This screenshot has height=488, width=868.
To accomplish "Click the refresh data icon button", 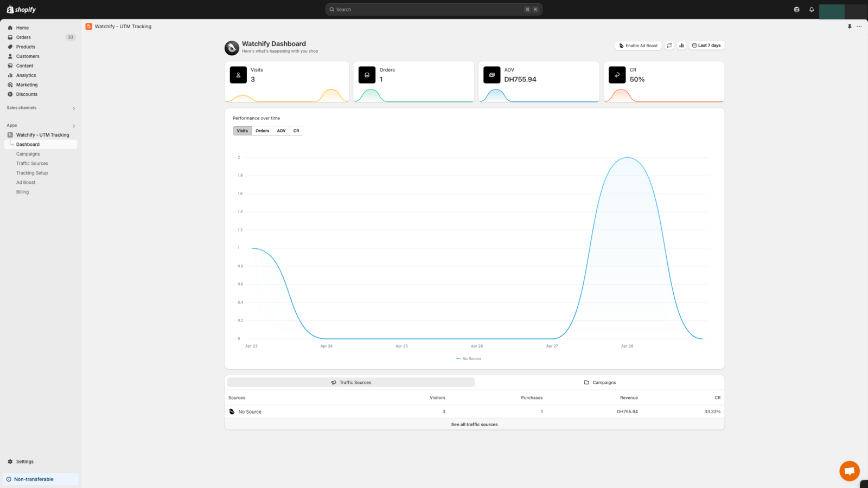I will point(669,46).
